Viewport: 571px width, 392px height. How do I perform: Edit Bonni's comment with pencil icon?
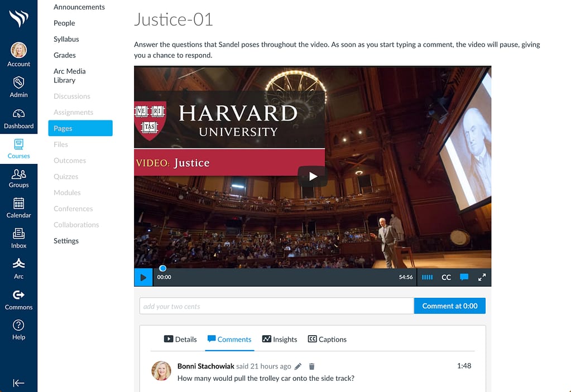point(298,366)
